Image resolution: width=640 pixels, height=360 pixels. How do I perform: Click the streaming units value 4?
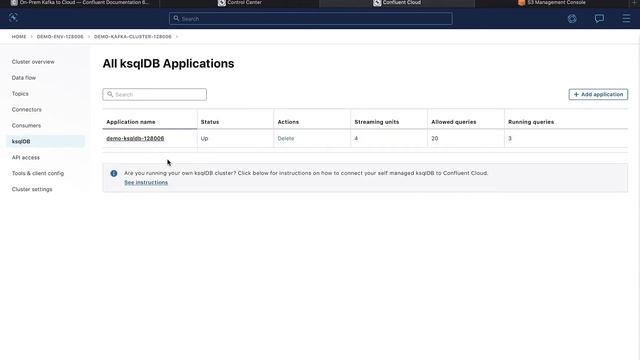click(356, 138)
